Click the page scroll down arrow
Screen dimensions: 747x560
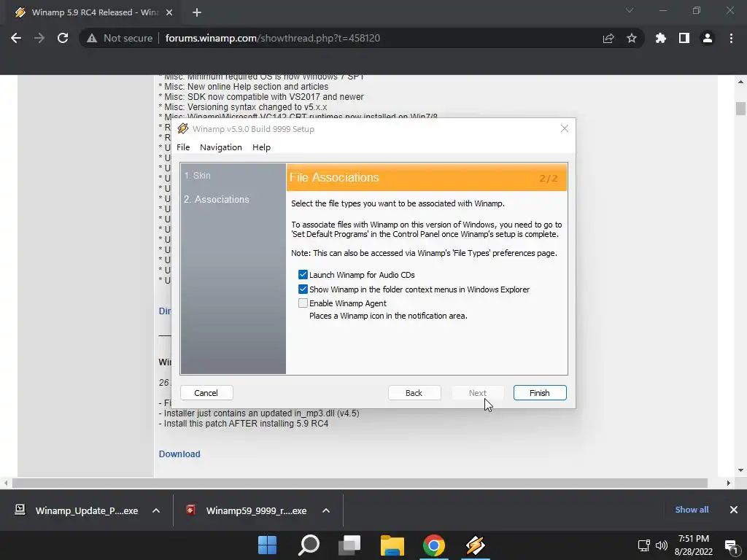[x=740, y=470]
